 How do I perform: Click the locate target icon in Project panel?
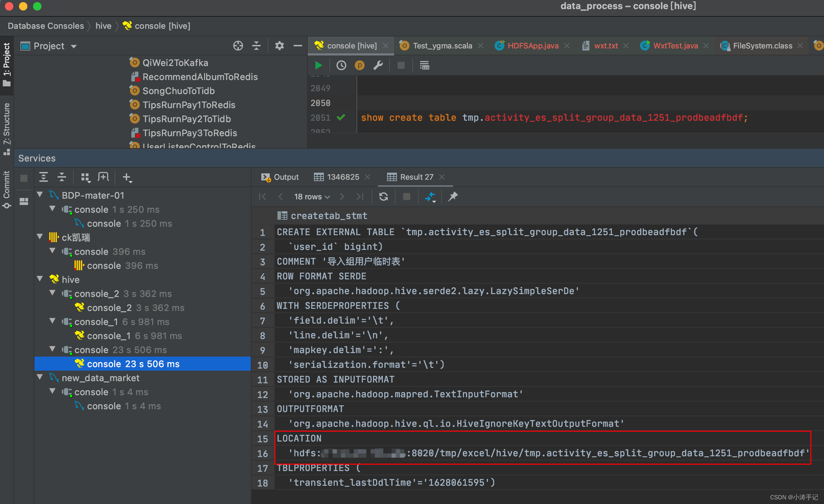pyautogui.click(x=238, y=46)
